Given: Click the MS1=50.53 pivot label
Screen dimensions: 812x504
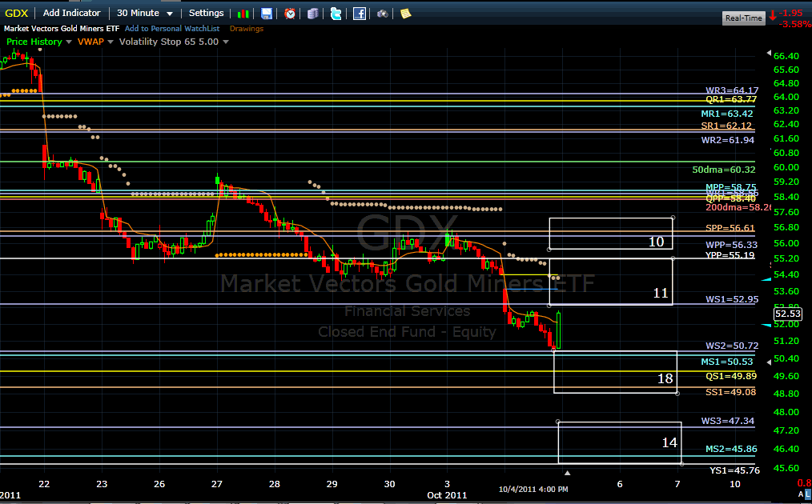Looking at the screenshot, I should click(x=727, y=362).
